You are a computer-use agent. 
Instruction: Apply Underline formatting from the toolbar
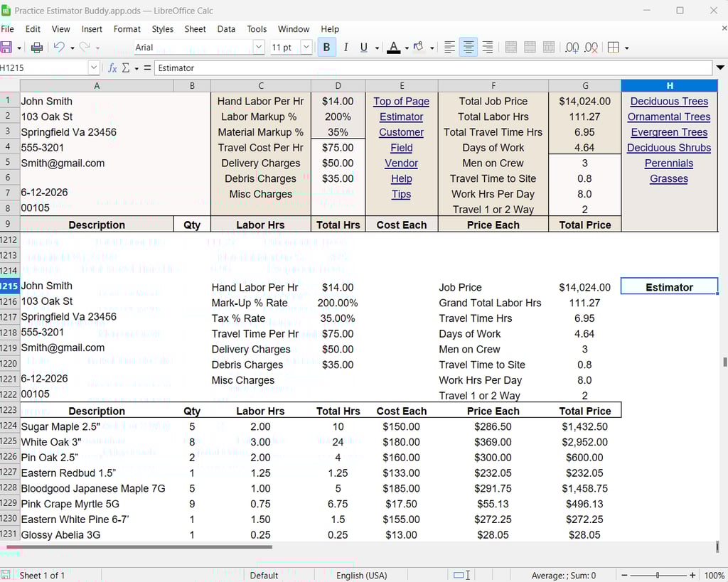click(364, 47)
